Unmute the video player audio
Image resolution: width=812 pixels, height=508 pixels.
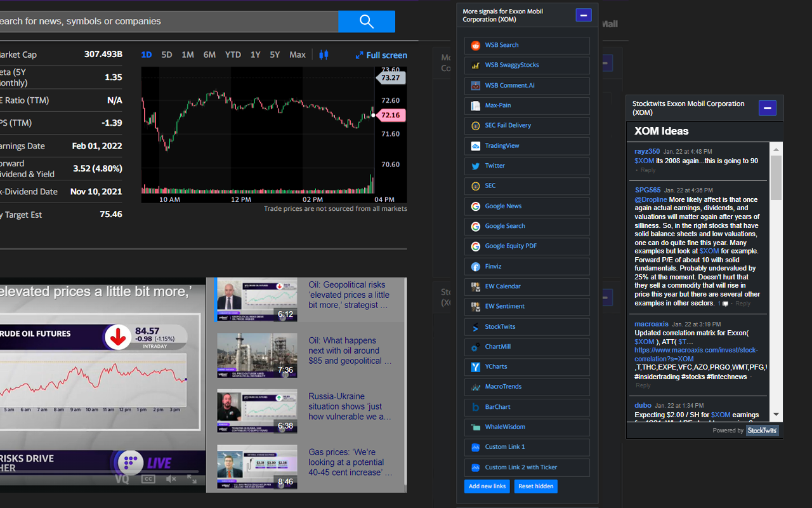(x=171, y=479)
